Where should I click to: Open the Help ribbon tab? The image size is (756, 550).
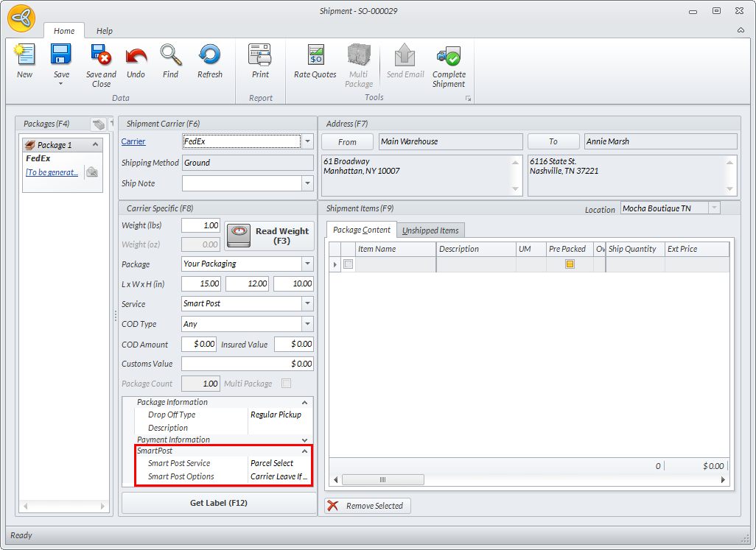[105, 31]
